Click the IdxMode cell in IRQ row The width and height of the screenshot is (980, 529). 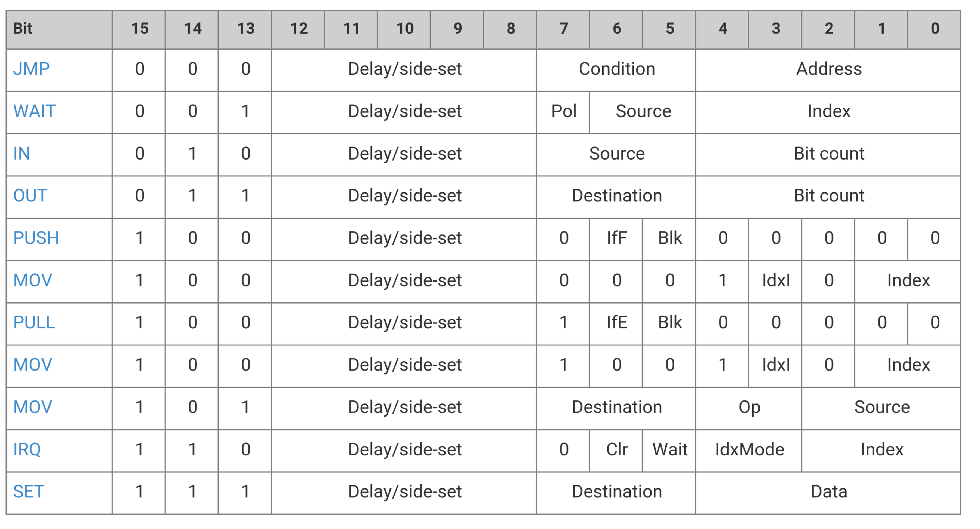coord(749,451)
